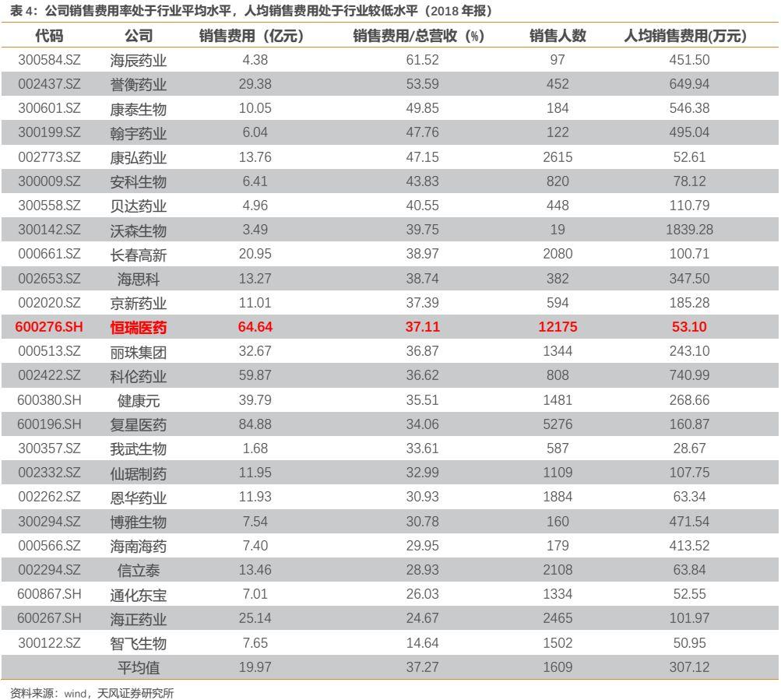781x700 pixels.
Task: Click the 公司 column header
Action: click(x=139, y=35)
